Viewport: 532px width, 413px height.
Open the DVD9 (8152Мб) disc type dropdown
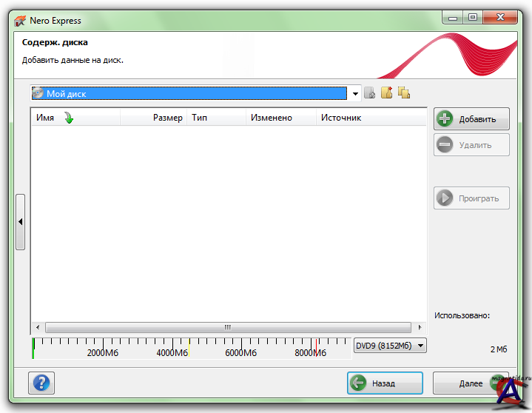tap(390, 346)
